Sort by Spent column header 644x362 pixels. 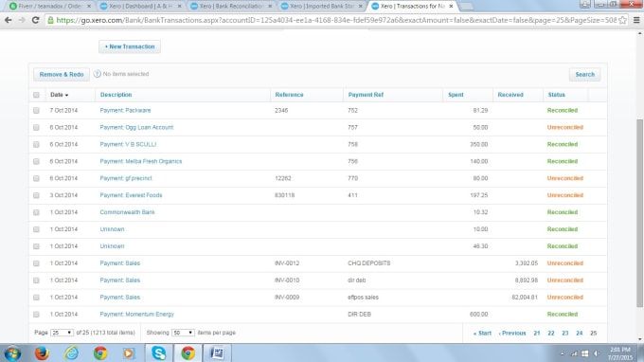456,95
